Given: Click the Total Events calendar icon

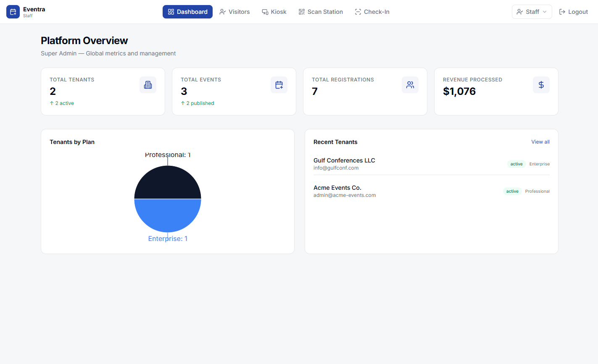Looking at the screenshot, I should pyautogui.click(x=279, y=85).
